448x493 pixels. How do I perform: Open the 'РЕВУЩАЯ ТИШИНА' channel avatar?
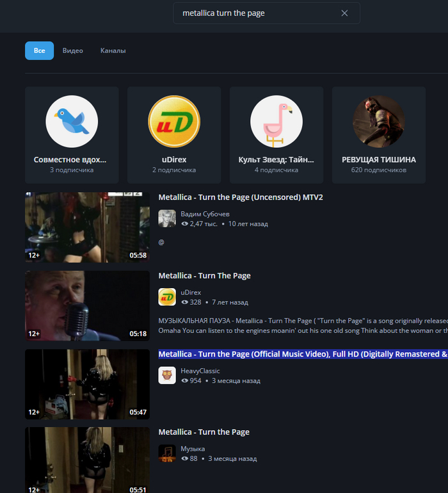pyautogui.click(x=379, y=122)
